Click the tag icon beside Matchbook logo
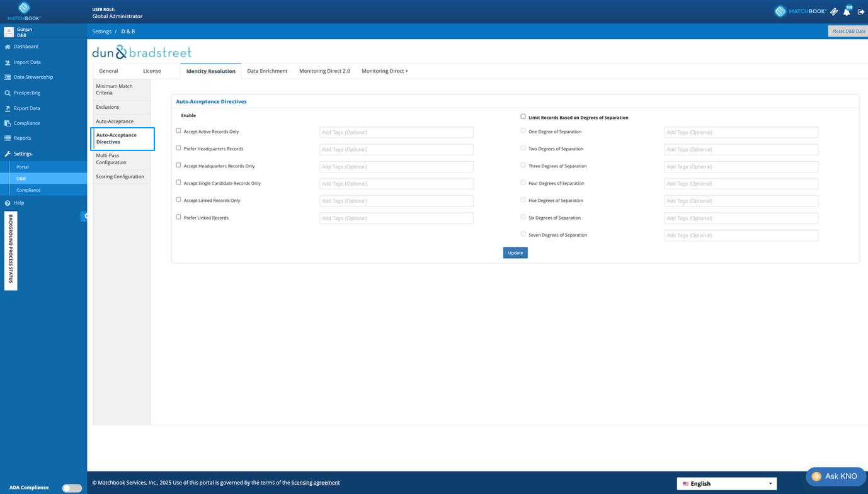Screen dimensions: 868x494 click(x=834, y=11)
